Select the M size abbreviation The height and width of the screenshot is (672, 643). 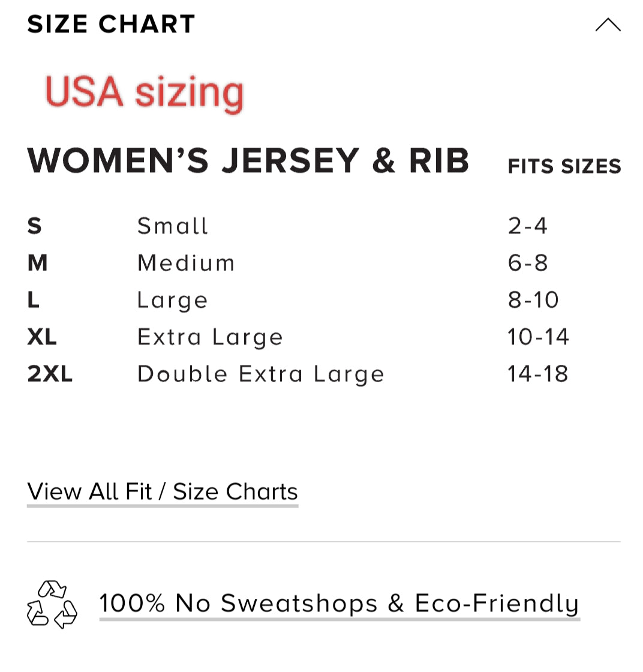[37, 263]
